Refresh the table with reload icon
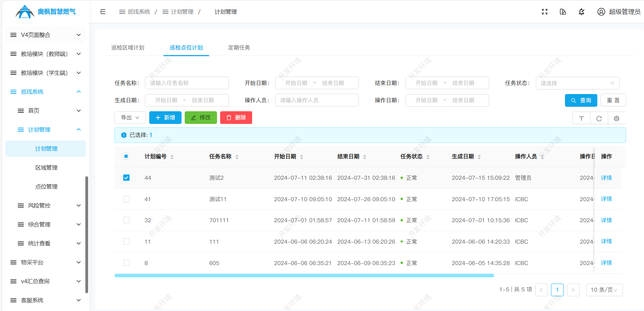This screenshot has width=644, height=311. pyautogui.click(x=599, y=118)
